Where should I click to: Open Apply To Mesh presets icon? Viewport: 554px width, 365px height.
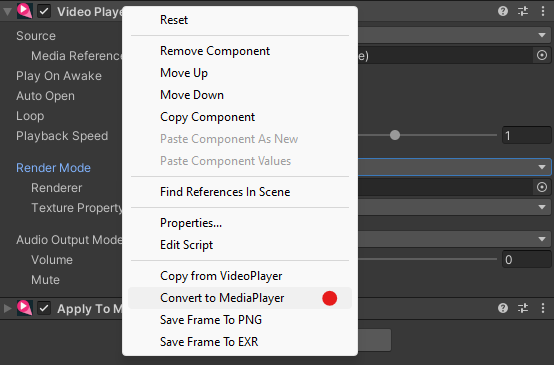[x=523, y=308]
